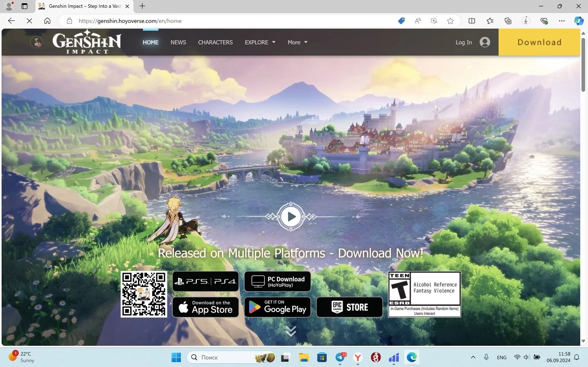
Task: Open Telegram from the taskbar
Action: (340, 358)
